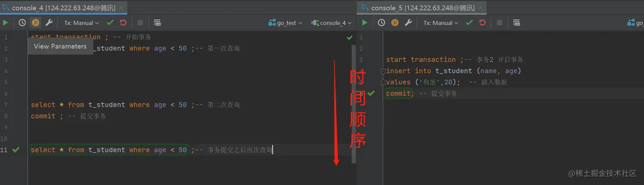Viewport: 644px width, 185px height.
Task: Click line number 3 in console_5 gutter
Action: pos(361,60)
